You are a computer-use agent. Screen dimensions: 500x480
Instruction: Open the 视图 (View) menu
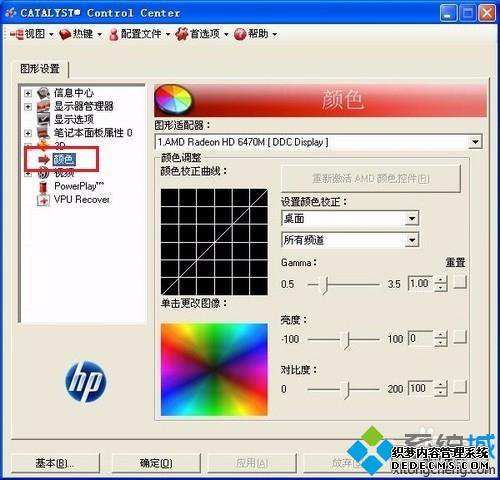(x=32, y=34)
